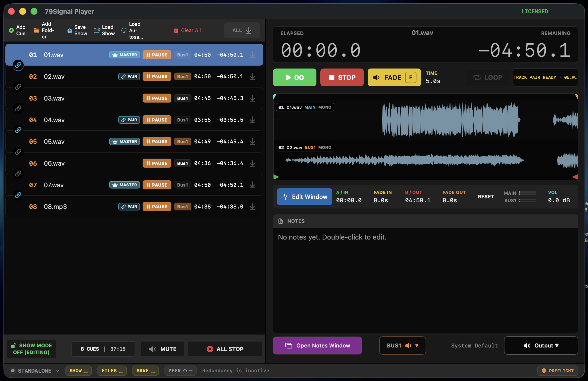Toggle MASTER badge on cue 05.wav
This screenshot has height=381, width=588.
click(x=124, y=141)
